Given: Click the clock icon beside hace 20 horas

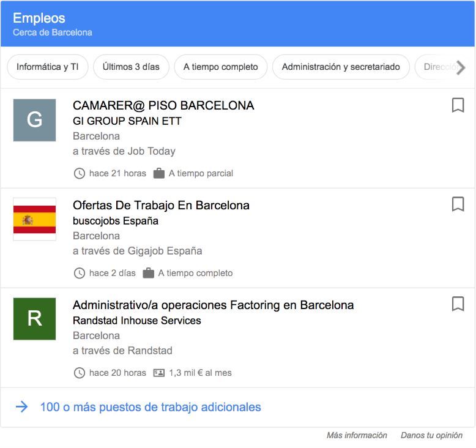Looking at the screenshot, I should [80, 373].
